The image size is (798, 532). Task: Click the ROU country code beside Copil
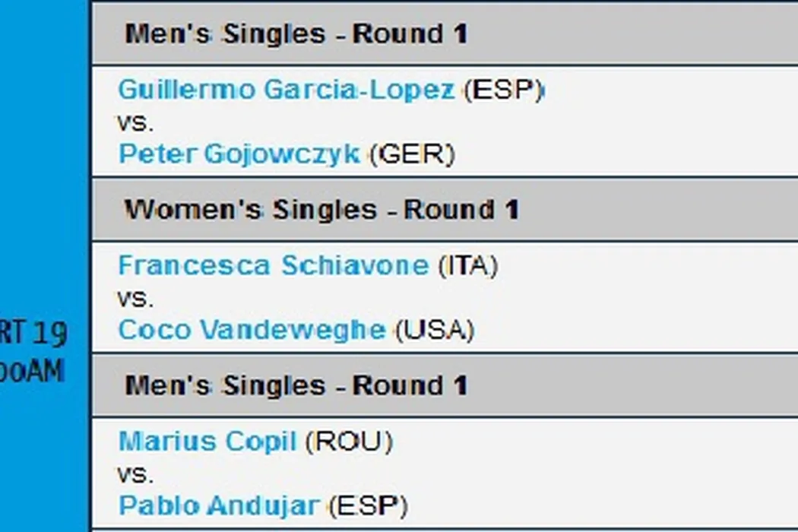point(349,442)
